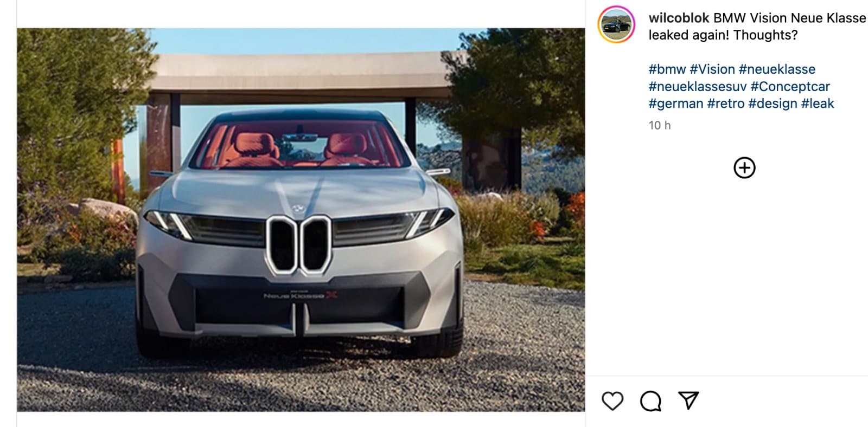Like the post with heart icon
Screen dimensions: 868x427
(612, 401)
